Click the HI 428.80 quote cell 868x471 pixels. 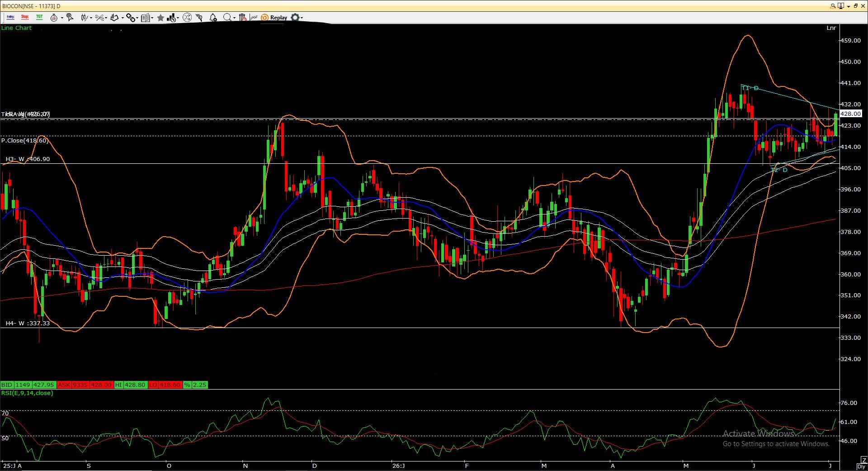click(x=130, y=385)
